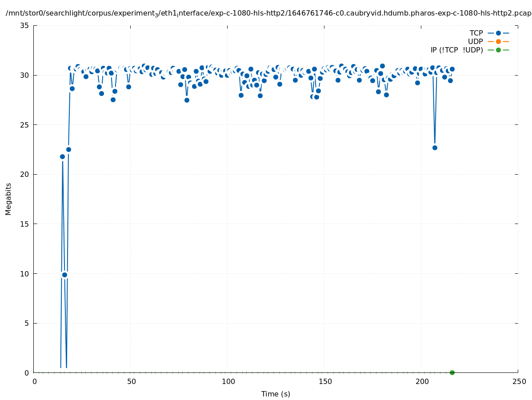Viewport: 532px width, 400px height.
Task: Click the x-axis tick label 100
Action: [228, 382]
